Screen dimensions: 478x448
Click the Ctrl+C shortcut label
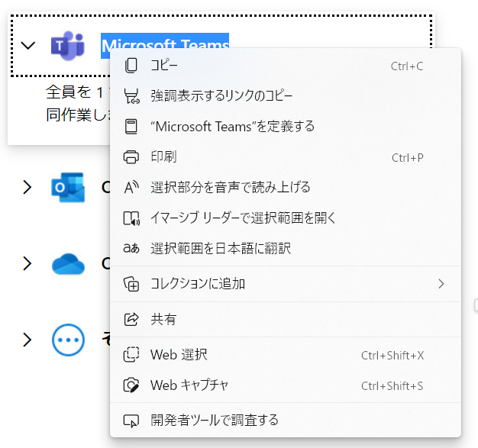tap(407, 66)
